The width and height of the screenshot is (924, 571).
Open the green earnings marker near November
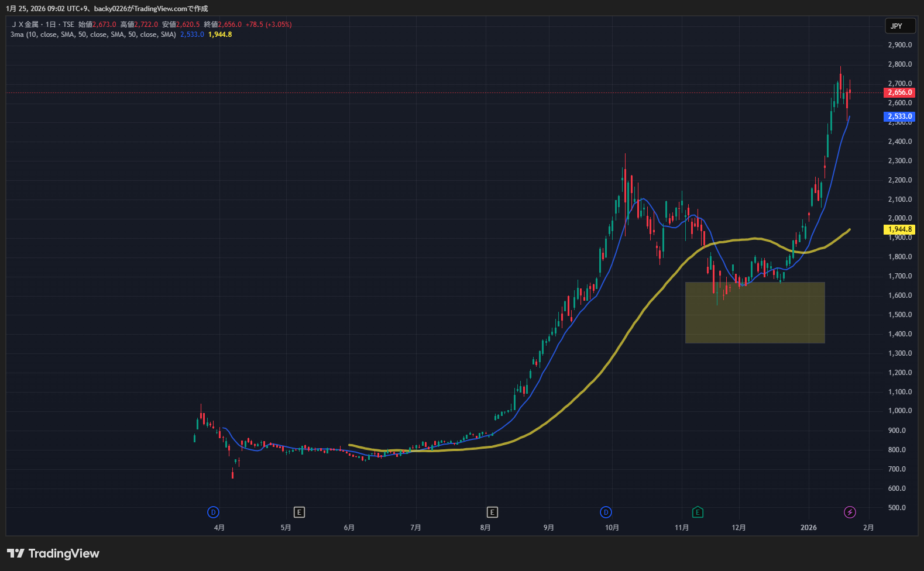[x=698, y=512]
